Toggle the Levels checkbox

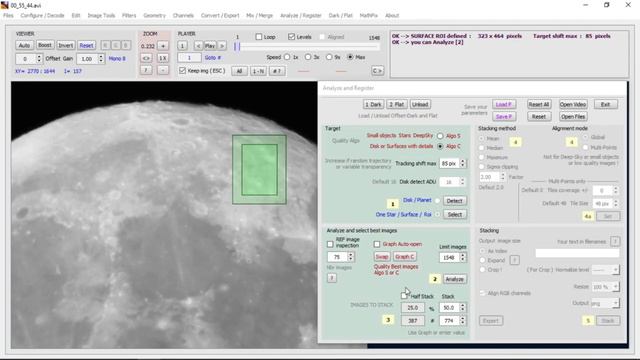click(x=291, y=37)
